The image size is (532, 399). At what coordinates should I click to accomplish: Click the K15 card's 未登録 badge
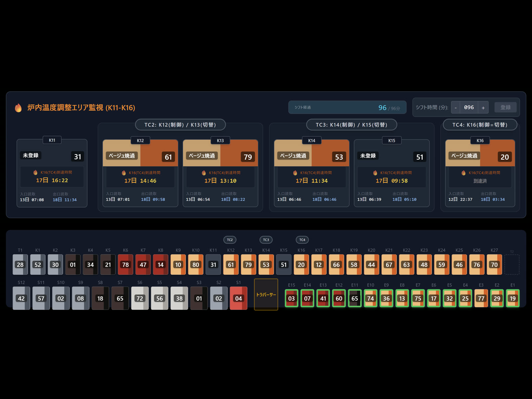(368, 156)
